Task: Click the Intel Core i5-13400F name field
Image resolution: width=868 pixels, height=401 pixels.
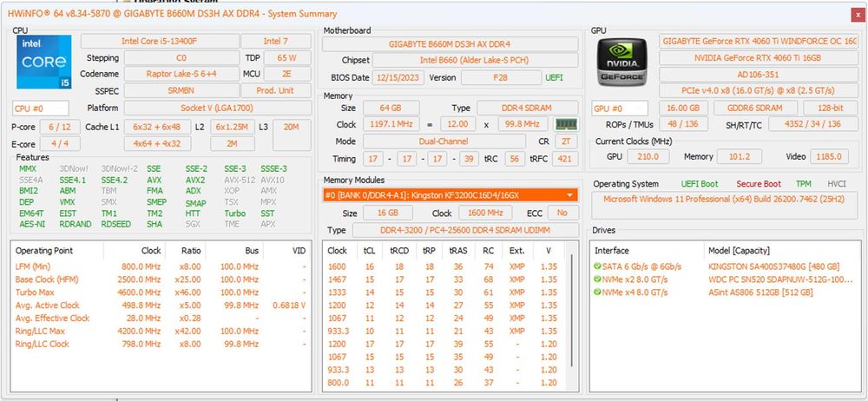Action: [160, 41]
